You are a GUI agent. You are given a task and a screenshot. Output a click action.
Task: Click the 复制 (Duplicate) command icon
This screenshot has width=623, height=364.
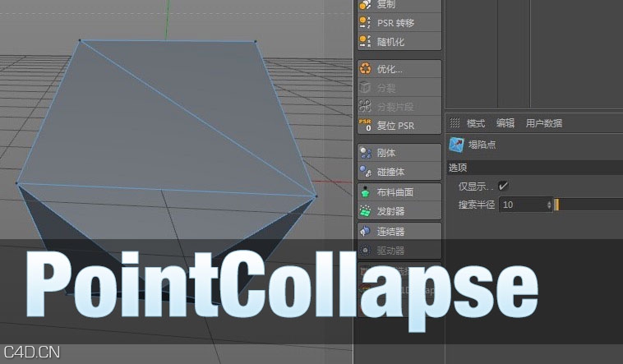pos(365,4)
